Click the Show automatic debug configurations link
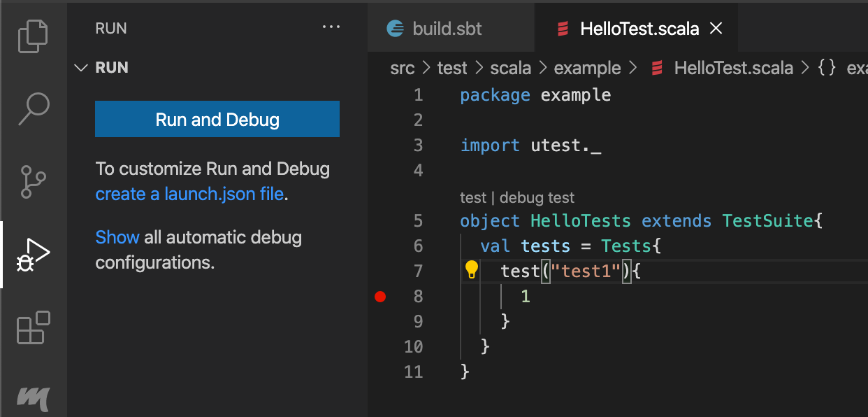 117,237
